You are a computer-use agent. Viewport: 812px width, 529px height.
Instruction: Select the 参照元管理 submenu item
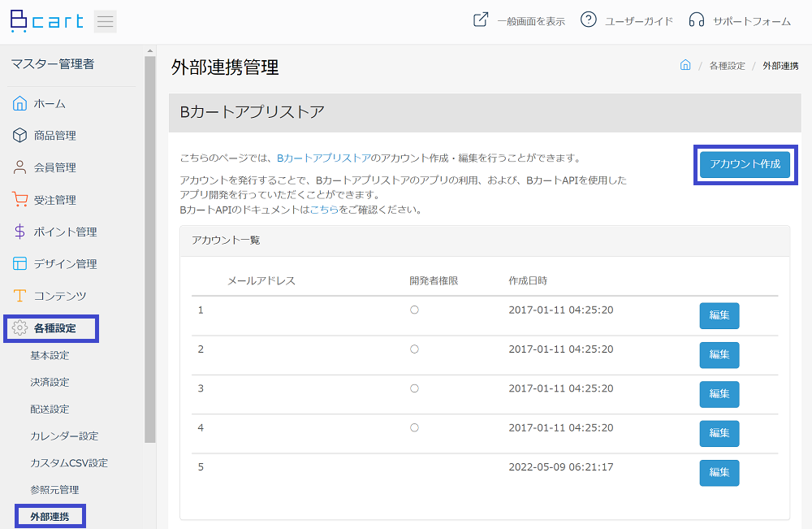click(54, 490)
